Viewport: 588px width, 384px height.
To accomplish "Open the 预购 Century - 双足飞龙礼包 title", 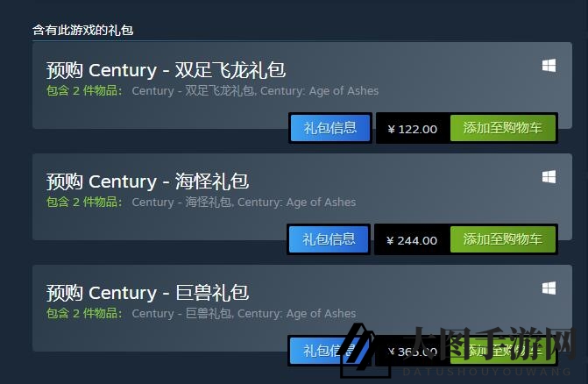I will click(166, 70).
